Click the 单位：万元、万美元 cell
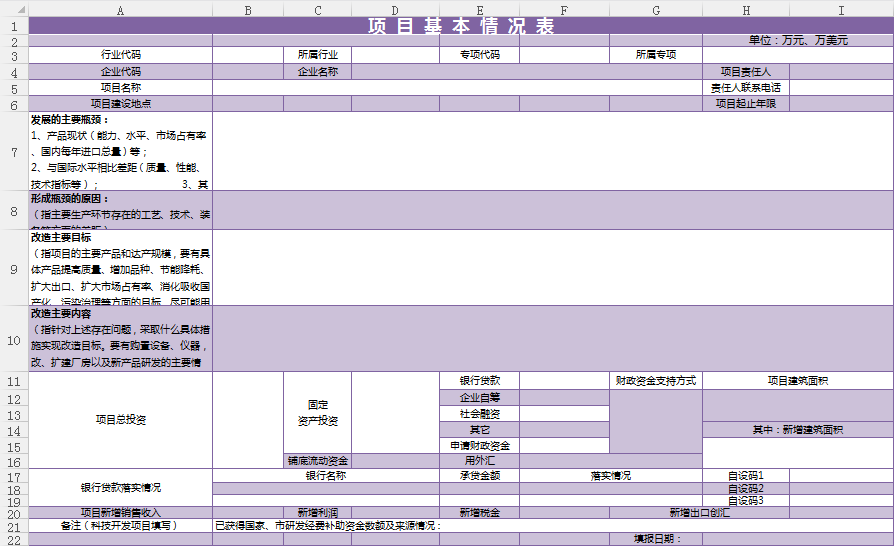This screenshot has width=894, height=546. click(x=797, y=41)
